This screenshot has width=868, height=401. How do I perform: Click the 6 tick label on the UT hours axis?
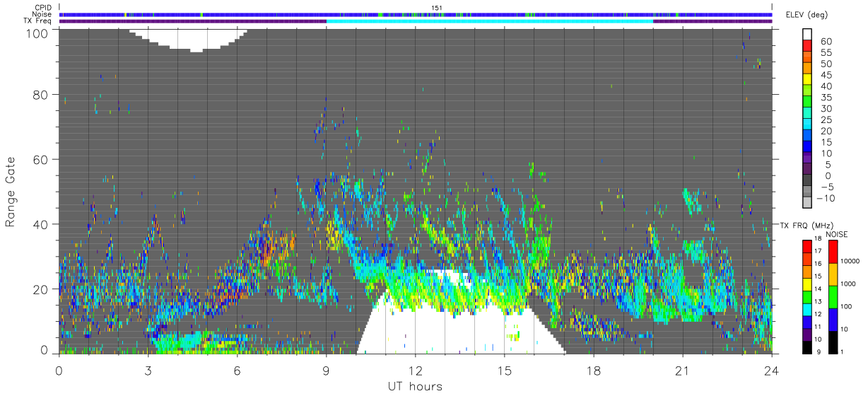(237, 370)
